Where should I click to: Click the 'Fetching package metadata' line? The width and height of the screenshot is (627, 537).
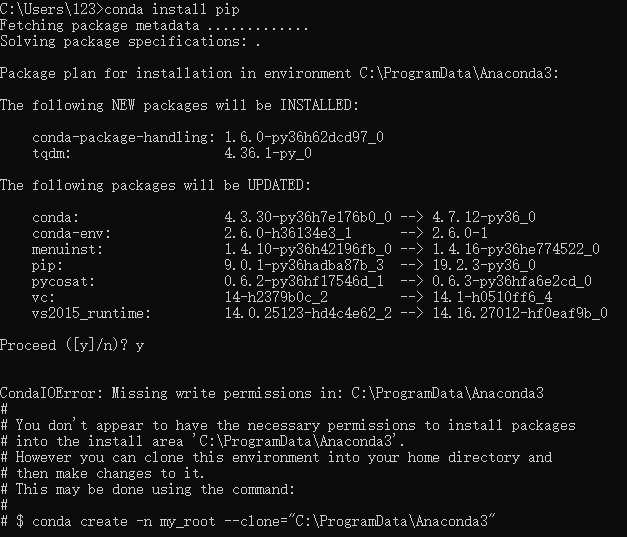[x=154, y=26]
